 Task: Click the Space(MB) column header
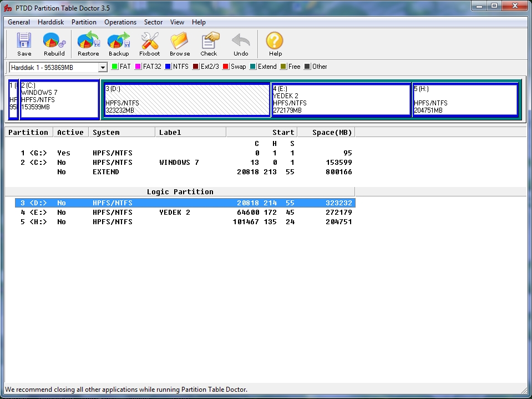tap(326, 132)
